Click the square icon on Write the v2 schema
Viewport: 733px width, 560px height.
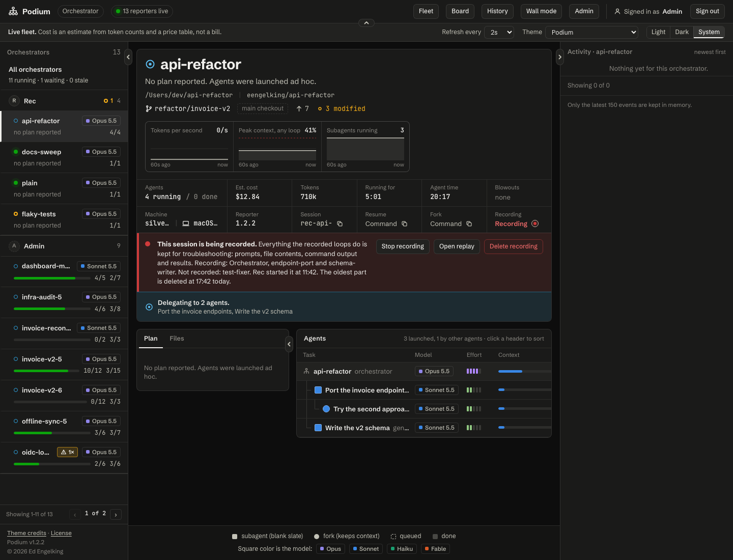tap(318, 428)
